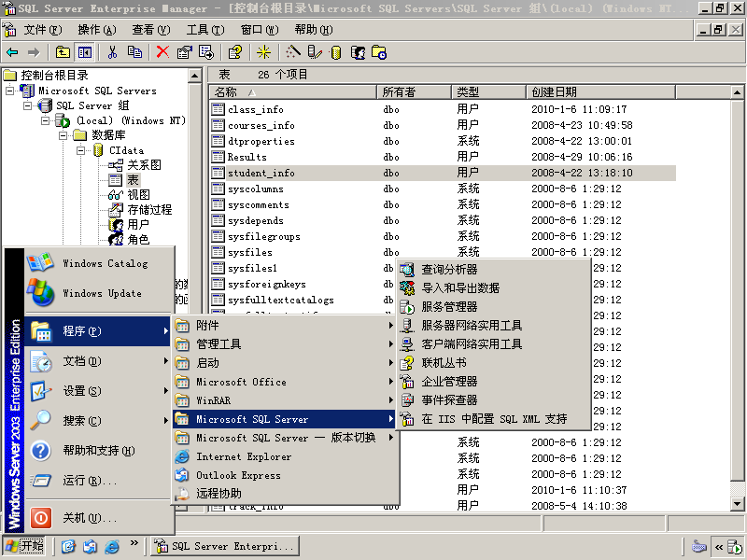Sort by the 创建日期 column header
Screen dimensions: 747x560
pyautogui.click(x=600, y=91)
